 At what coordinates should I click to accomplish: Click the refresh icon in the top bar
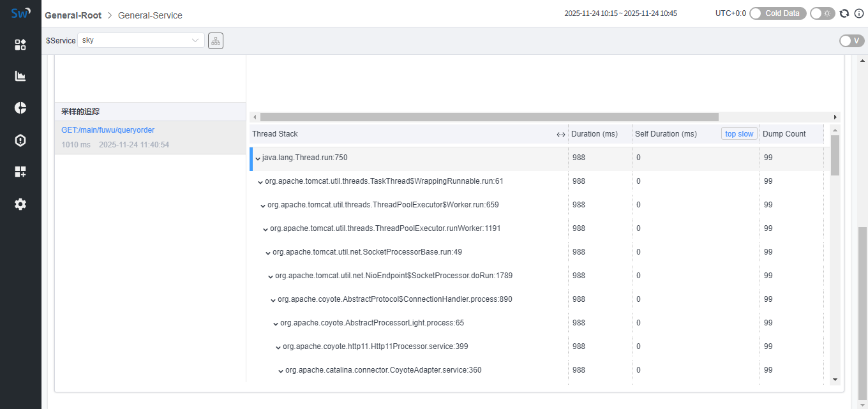click(844, 13)
